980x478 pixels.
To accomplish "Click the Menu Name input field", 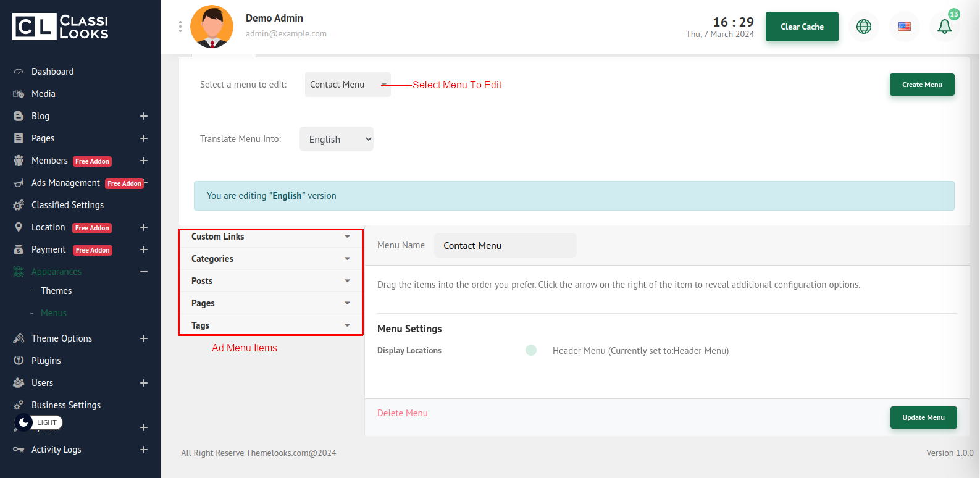I will [x=505, y=245].
